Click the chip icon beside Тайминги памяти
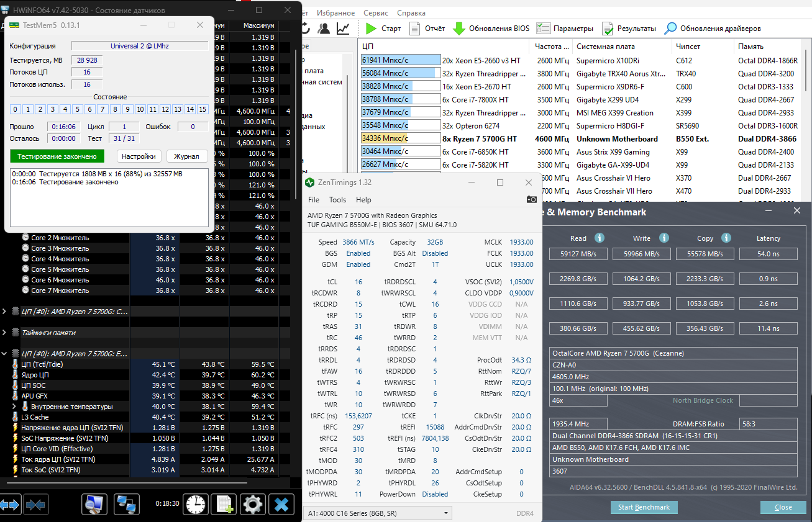 click(x=16, y=333)
